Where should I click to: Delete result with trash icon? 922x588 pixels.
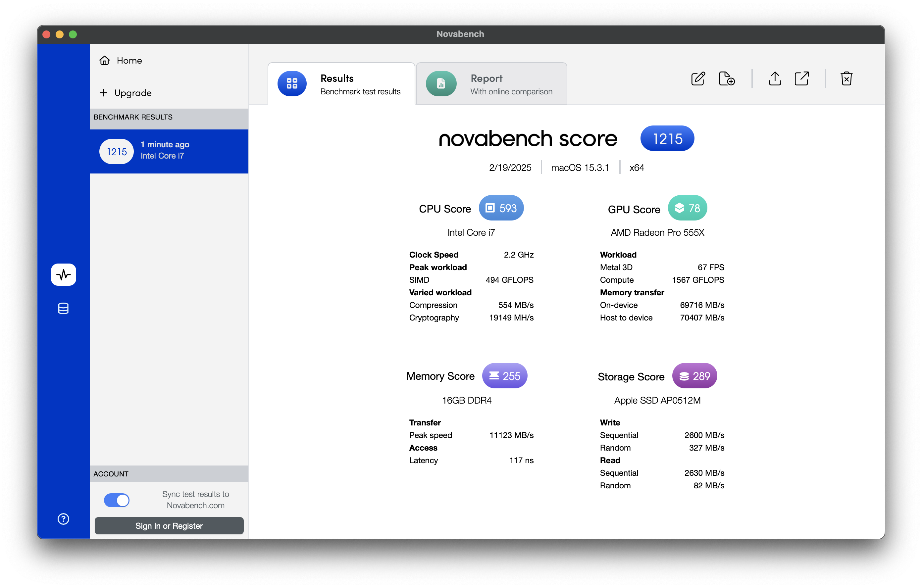pos(846,79)
